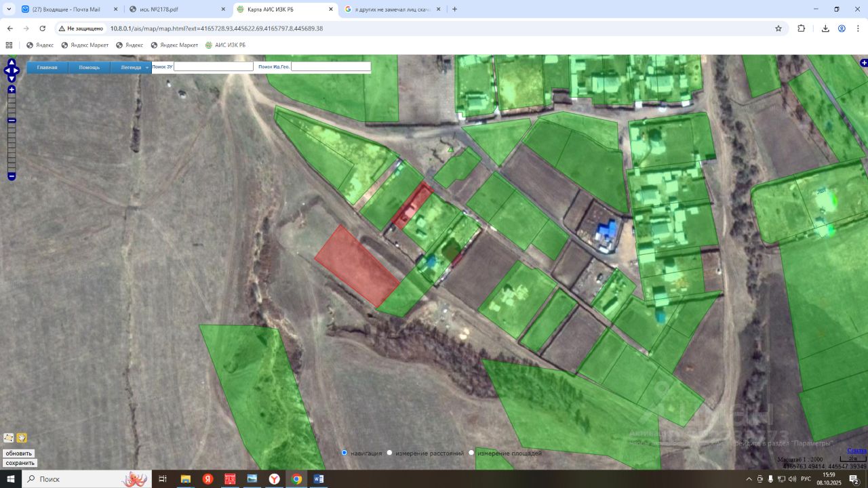Go back to the previous page
This screenshot has width=868, height=488.
10,28
